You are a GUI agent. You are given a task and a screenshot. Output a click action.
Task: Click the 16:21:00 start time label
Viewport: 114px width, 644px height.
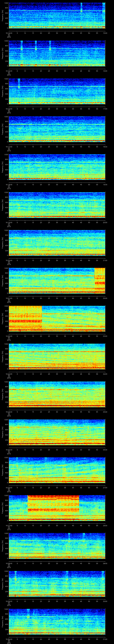point(9,298)
